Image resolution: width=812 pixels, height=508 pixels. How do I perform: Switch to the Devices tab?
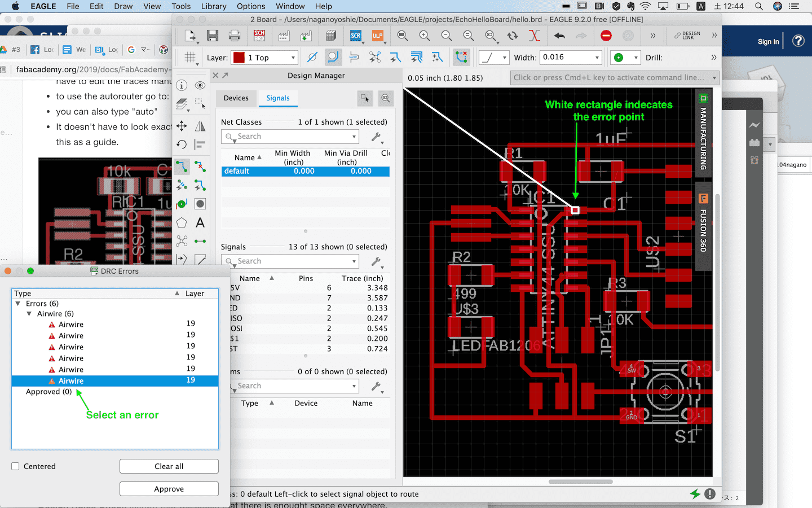click(236, 98)
